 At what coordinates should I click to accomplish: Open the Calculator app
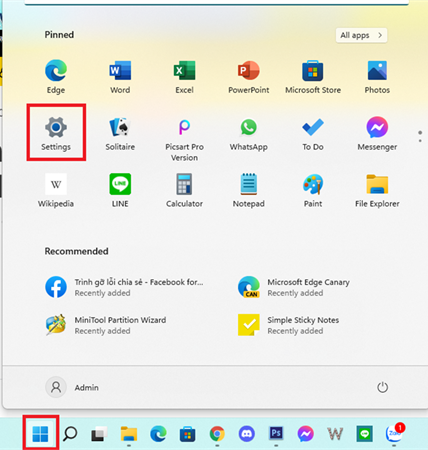(184, 190)
